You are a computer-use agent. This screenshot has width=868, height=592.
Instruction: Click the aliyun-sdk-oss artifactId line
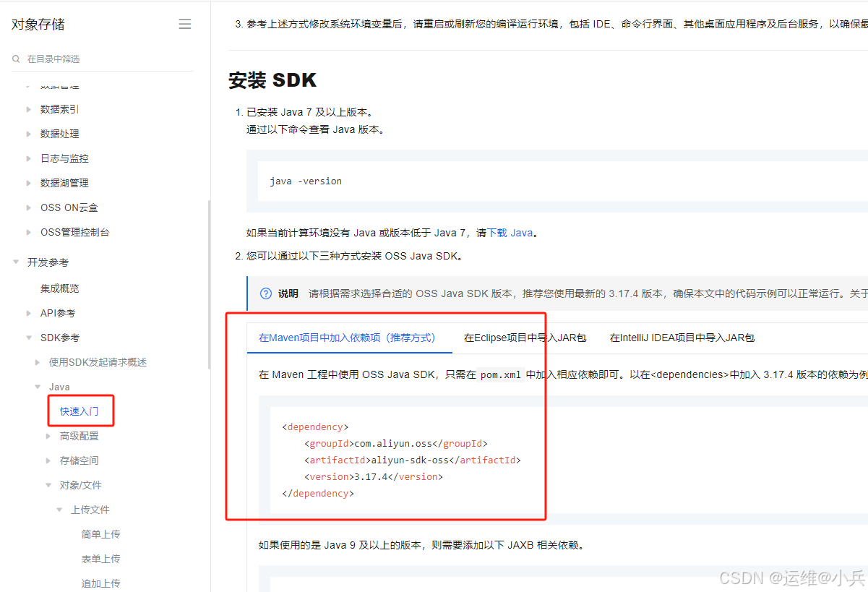click(412, 460)
